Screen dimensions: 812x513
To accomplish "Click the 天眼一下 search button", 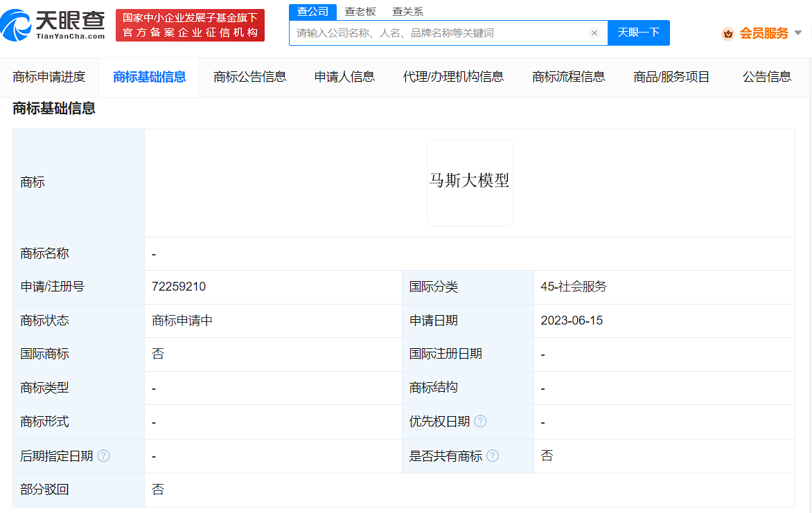I will [x=639, y=33].
